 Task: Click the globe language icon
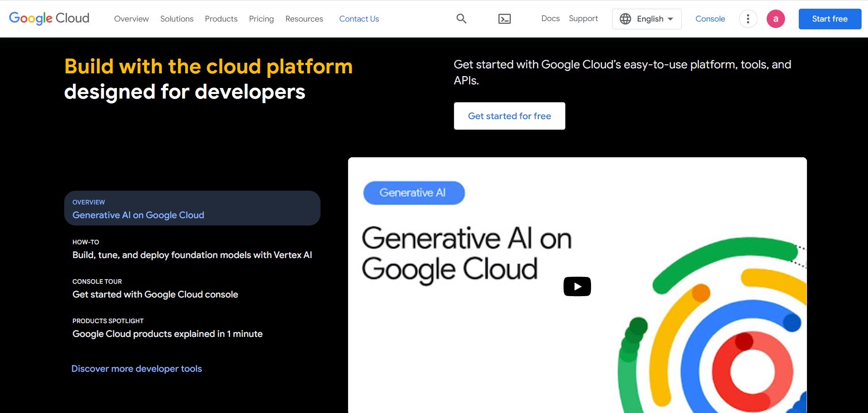pyautogui.click(x=625, y=19)
